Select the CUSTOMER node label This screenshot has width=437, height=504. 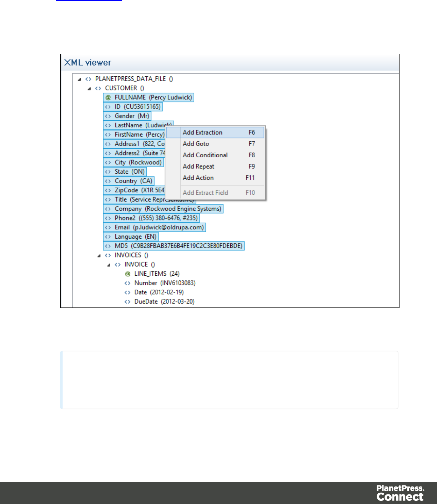coord(125,88)
